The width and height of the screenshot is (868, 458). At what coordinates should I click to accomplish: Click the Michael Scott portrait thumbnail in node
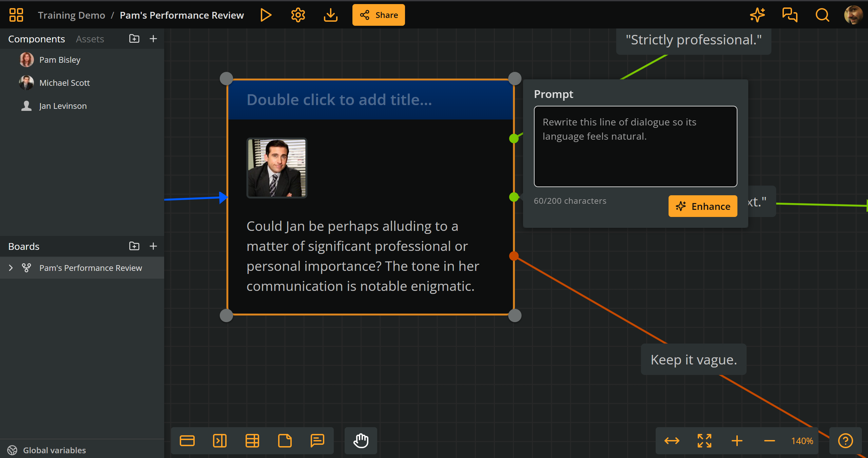tap(277, 168)
